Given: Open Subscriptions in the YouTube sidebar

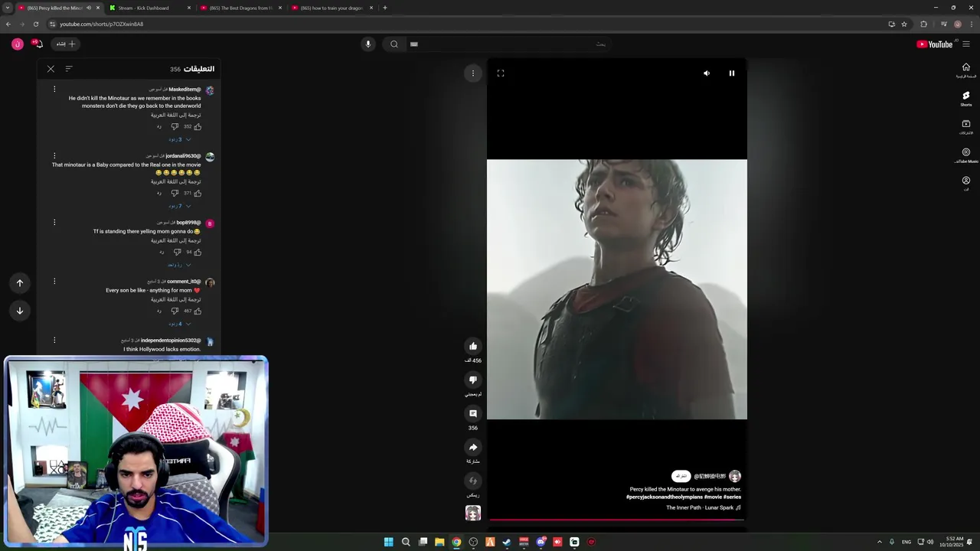Looking at the screenshot, I should point(966,127).
